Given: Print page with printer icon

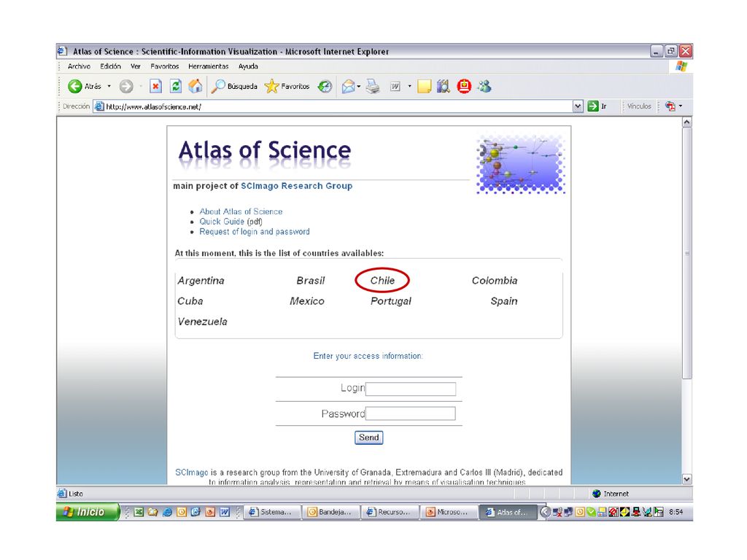Looking at the screenshot, I should pos(373,86).
